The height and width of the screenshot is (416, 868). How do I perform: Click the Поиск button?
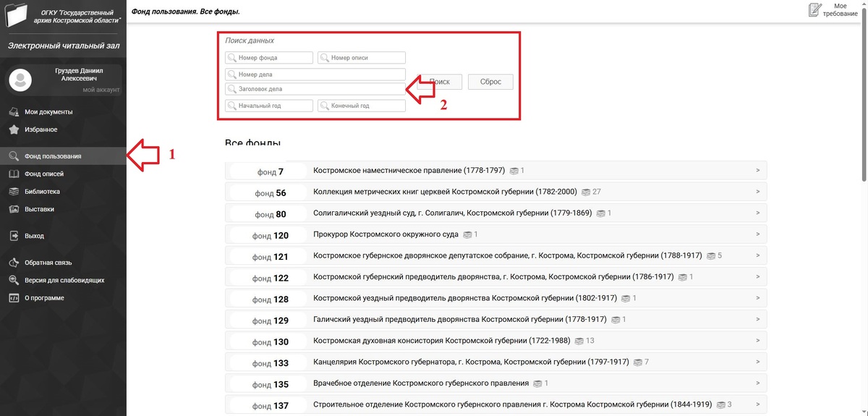pos(440,82)
